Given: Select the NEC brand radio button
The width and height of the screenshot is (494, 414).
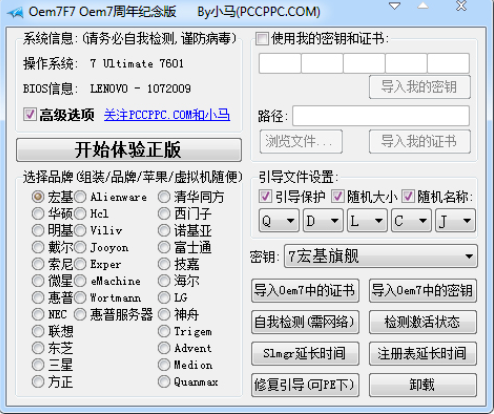Looking at the screenshot, I should pos(38,314).
